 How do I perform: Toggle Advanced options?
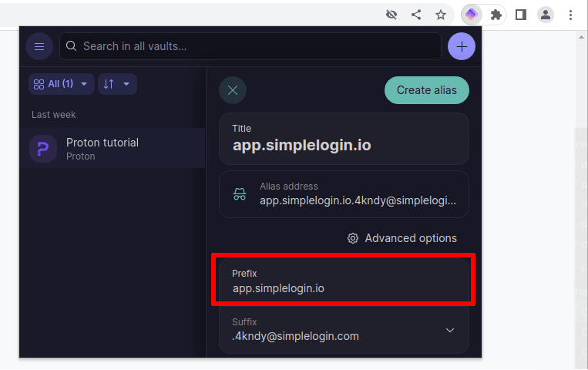(x=402, y=238)
